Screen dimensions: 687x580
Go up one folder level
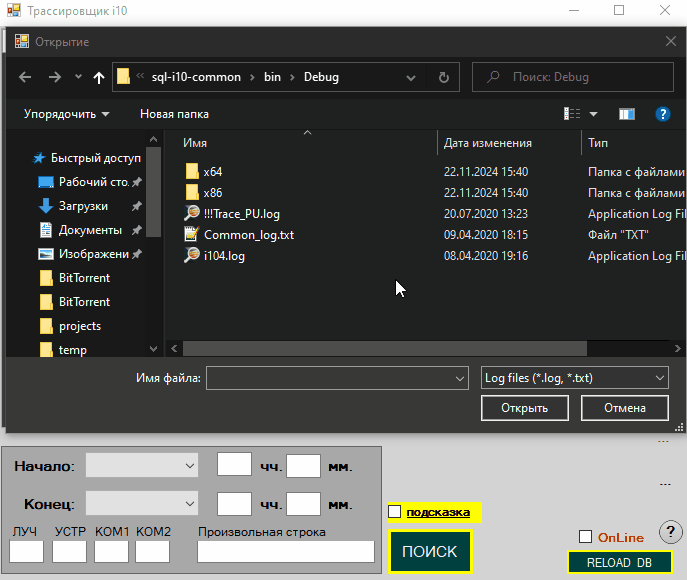click(x=99, y=78)
